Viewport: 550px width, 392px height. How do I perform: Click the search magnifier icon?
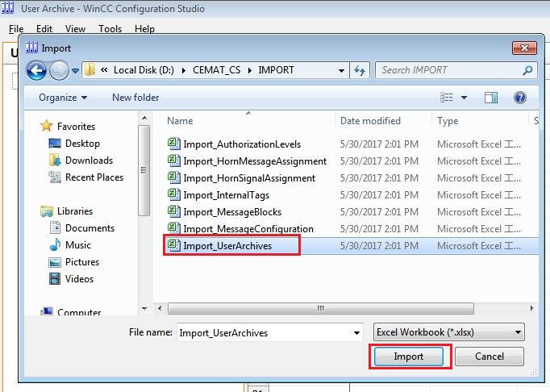coord(527,70)
